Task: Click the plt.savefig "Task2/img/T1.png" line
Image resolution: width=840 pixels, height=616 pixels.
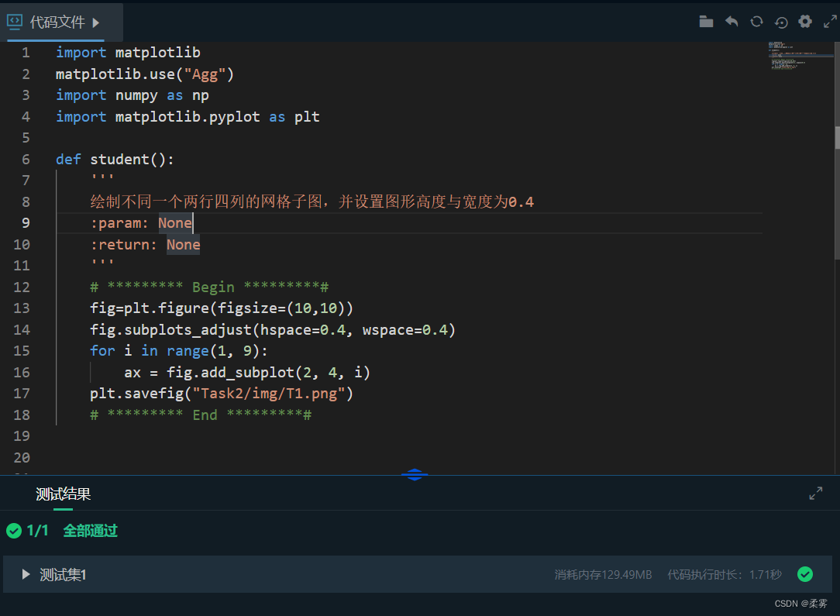Action: (x=222, y=394)
